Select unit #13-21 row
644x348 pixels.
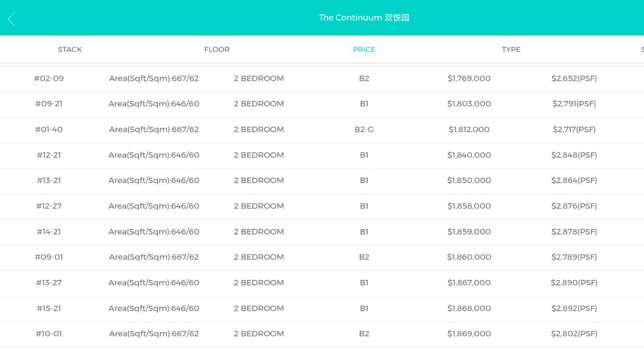pyautogui.click(x=49, y=180)
